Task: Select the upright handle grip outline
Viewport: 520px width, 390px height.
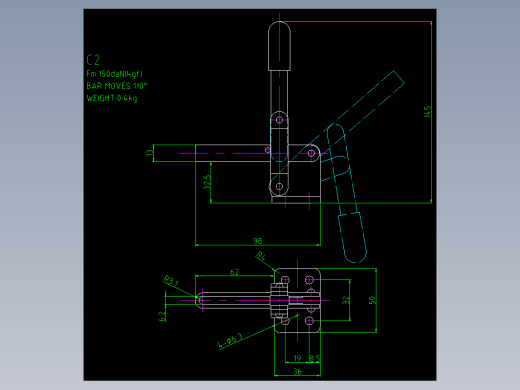Action: pyautogui.click(x=279, y=46)
